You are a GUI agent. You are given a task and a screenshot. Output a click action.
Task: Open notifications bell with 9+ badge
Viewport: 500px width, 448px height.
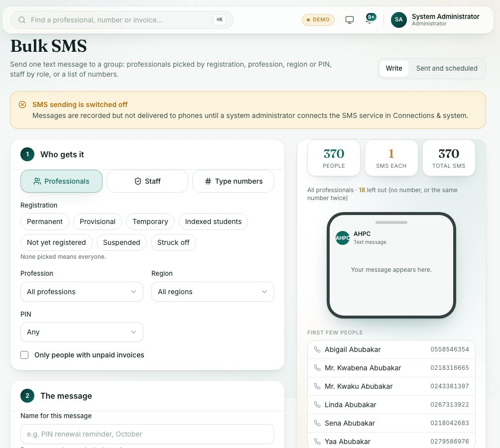pos(370,19)
